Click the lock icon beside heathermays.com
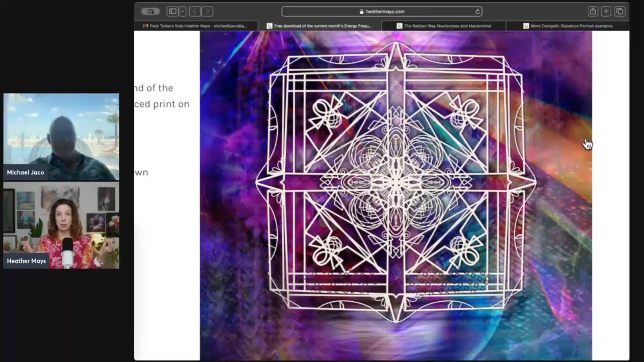The image size is (644, 362). tap(361, 11)
